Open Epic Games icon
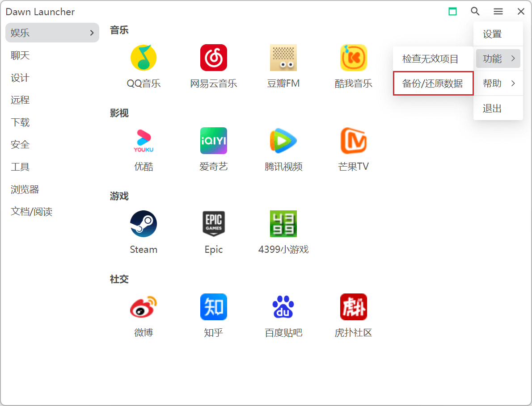Viewport: 532px width, 406px height. pyautogui.click(x=213, y=224)
